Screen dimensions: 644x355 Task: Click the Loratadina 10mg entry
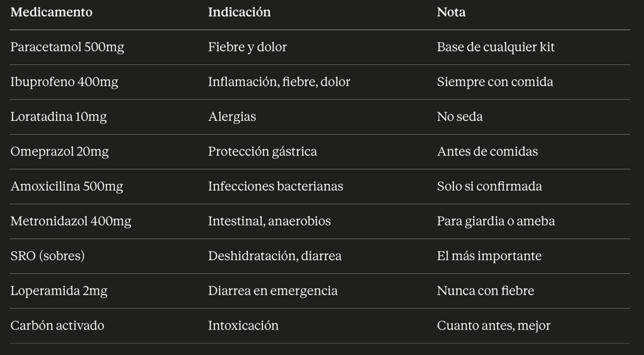coord(58,116)
